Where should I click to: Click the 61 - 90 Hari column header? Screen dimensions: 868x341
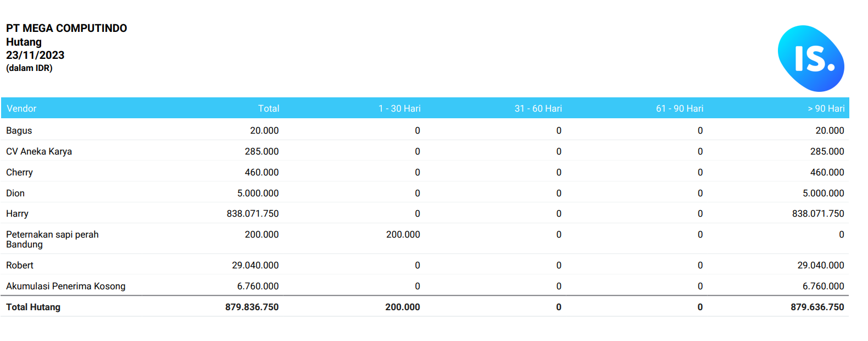(679, 108)
